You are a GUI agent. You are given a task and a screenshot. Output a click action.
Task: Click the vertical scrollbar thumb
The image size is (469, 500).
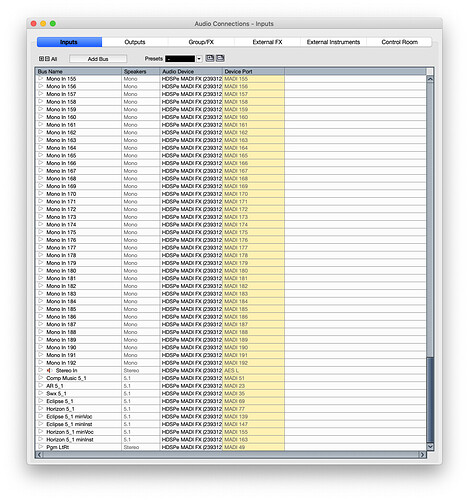point(430,400)
